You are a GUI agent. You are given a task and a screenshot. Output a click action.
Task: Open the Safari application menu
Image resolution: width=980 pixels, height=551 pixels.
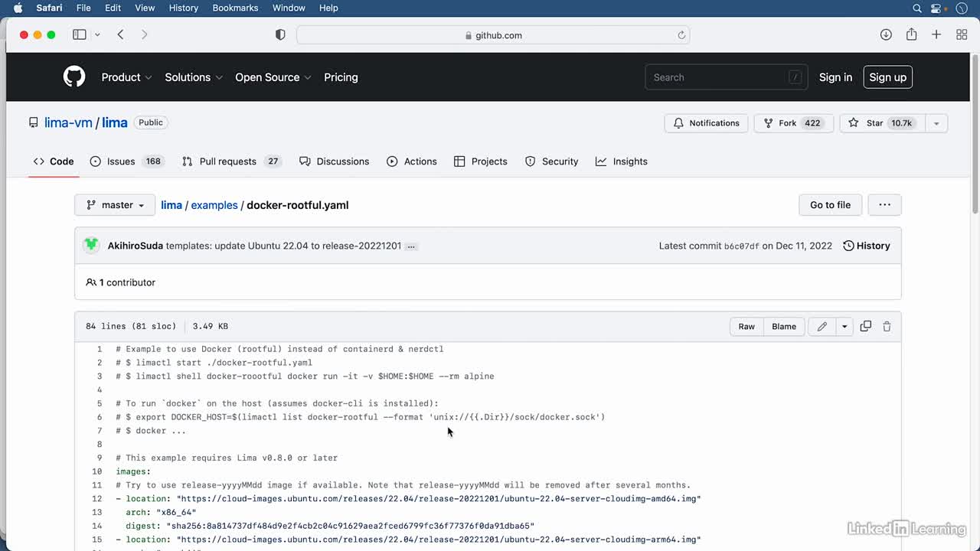49,8
